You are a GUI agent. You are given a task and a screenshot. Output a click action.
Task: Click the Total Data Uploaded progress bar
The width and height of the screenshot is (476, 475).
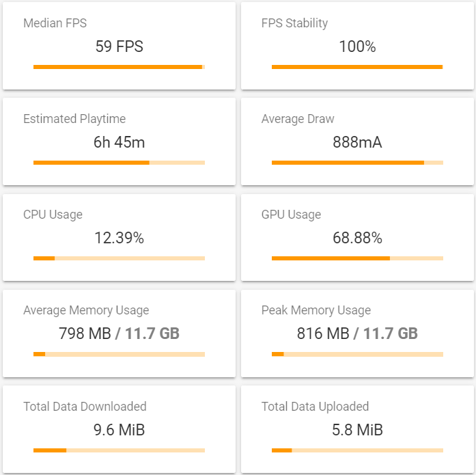tap(357, 450)
